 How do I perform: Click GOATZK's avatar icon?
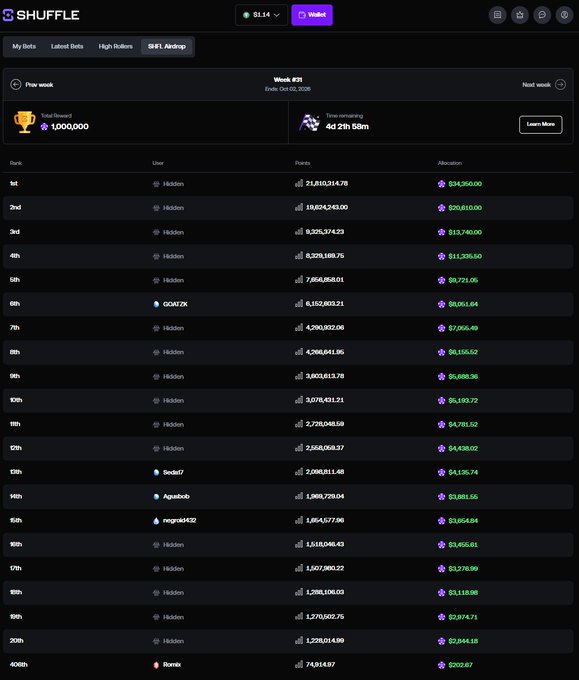coord(156,304)
